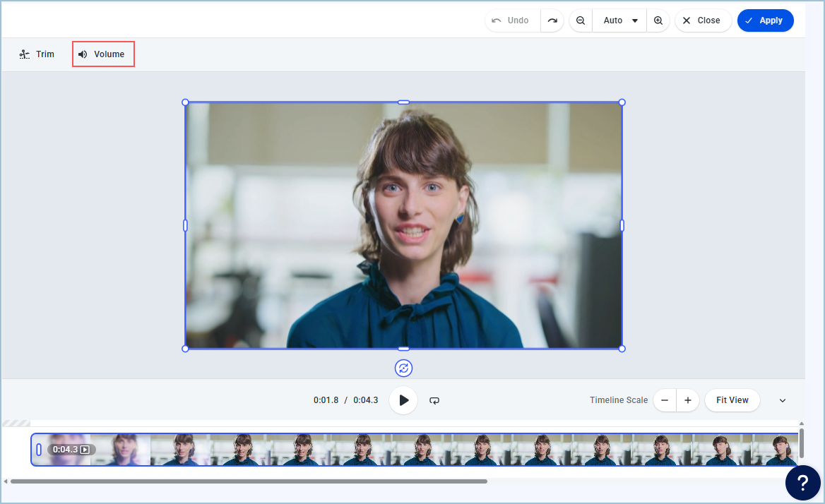Increase the timeline scale with plus
This screenshot has width=825, height=504.
pos(688,400)
